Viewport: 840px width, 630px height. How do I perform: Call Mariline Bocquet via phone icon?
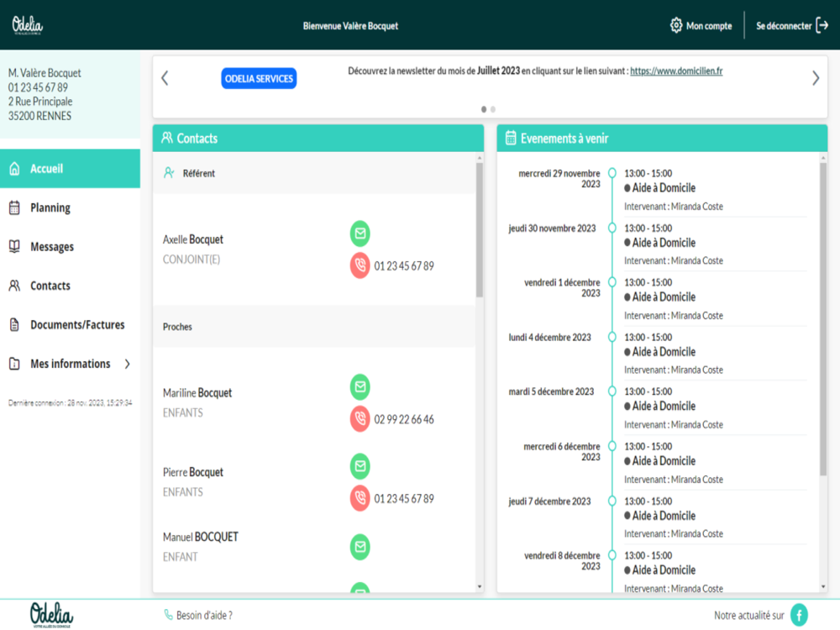(x=360, y=419)
